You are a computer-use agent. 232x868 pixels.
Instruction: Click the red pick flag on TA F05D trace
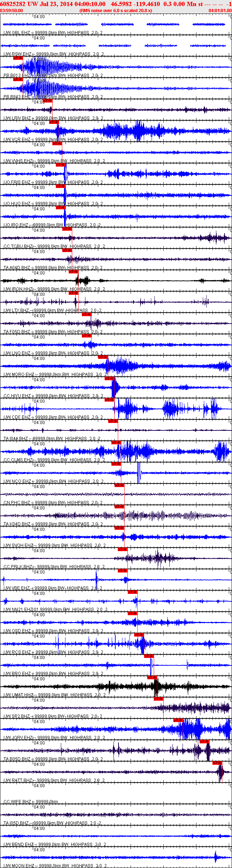87,314
